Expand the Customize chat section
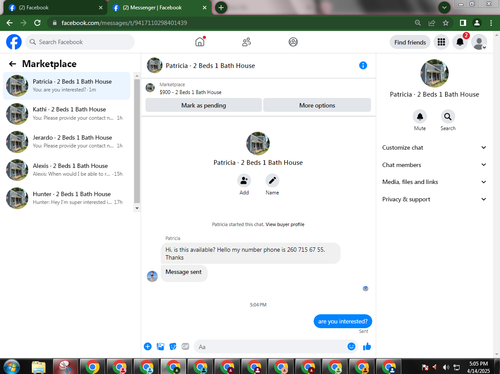 tap(434, 147)
